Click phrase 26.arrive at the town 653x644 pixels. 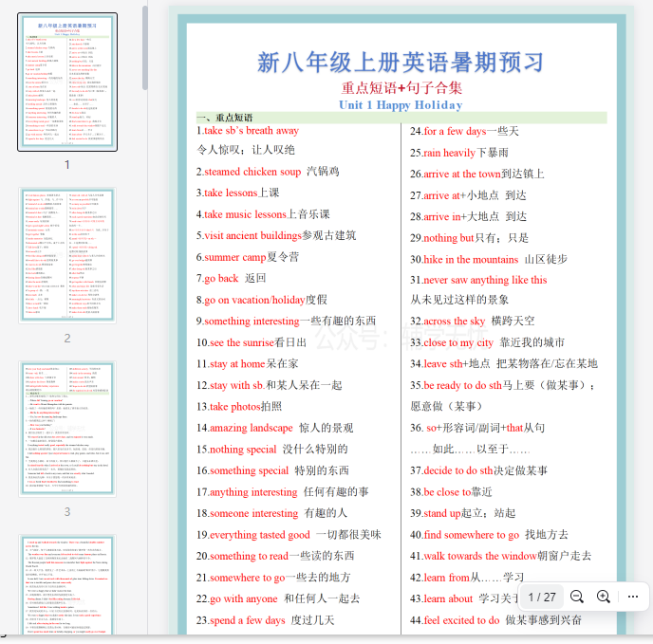[456, 174]
